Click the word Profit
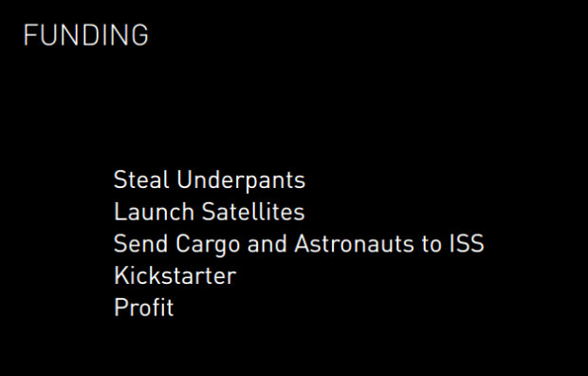 click(144, 308)
